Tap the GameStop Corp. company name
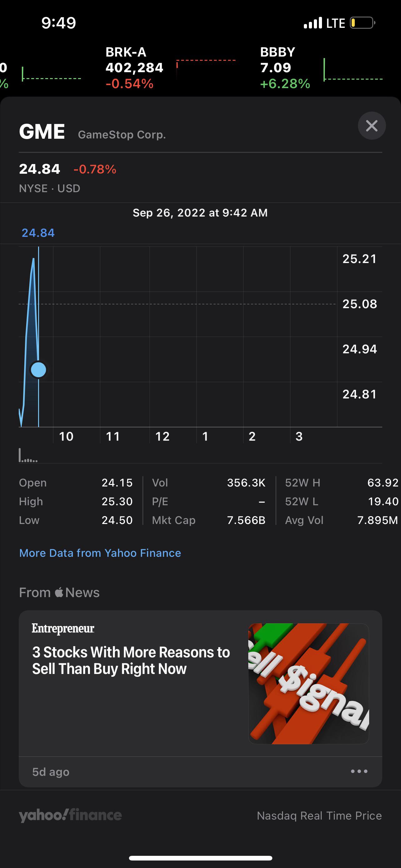This screenshot has width=401, height=868. tap(122, 135)
